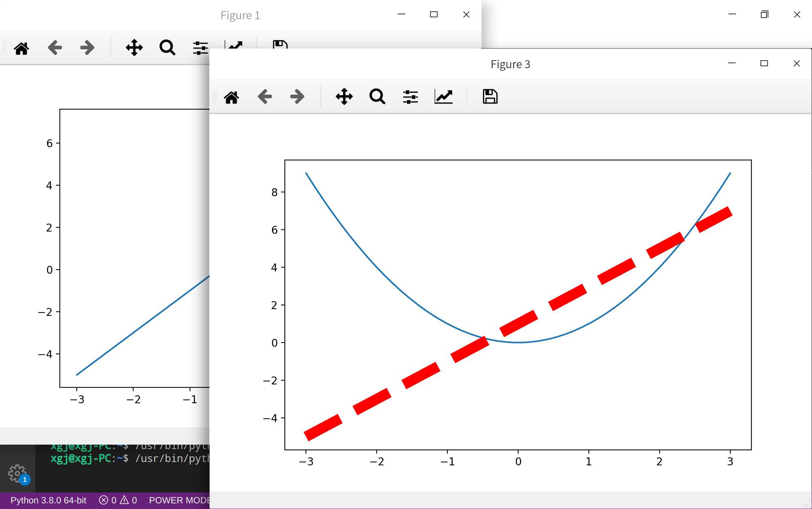
Task: Go back to previous view in Figure 3
Action: [x=265, y=97]
